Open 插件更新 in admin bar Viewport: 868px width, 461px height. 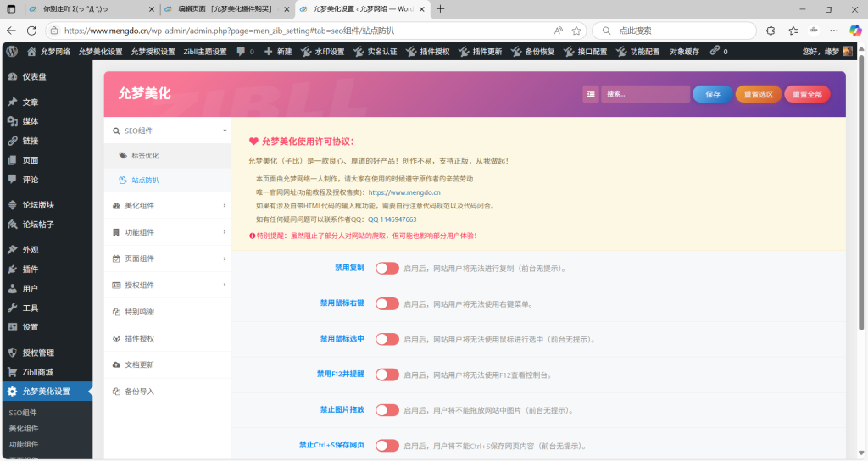pyautogui.click(x=481, y=52)
